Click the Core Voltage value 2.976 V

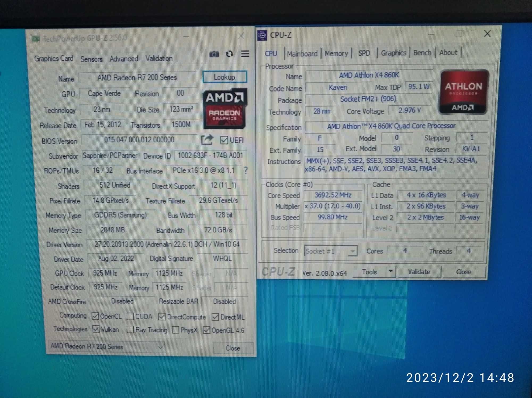tap(410, 110)
